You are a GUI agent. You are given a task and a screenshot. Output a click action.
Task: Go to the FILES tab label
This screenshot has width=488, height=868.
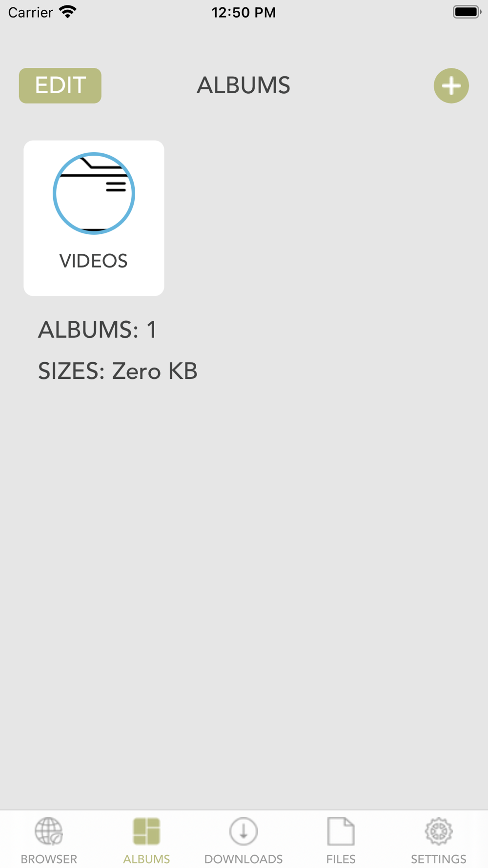click(x=341, y=859)
